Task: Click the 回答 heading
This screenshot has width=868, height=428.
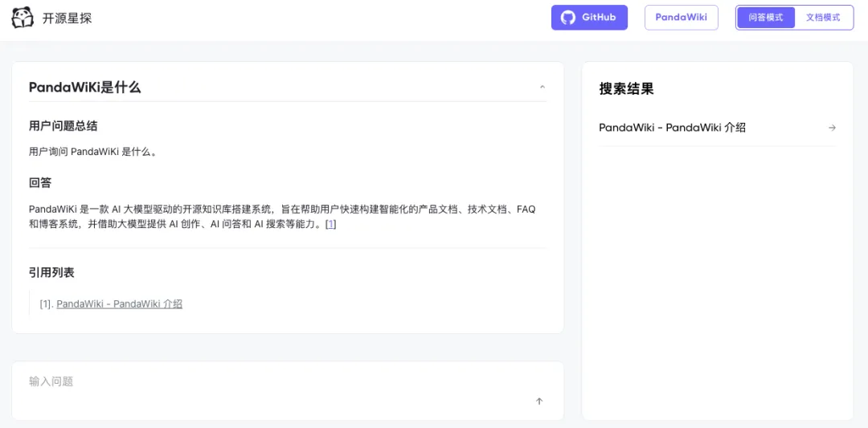Action: (40, 183)
